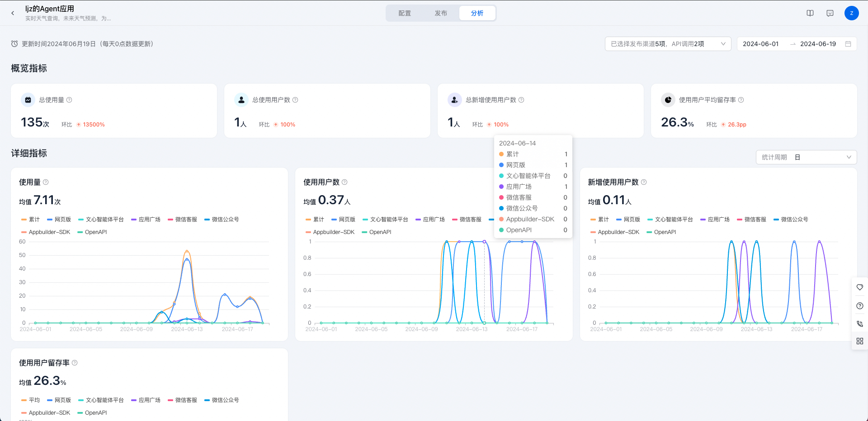Toggle Appbuilder-SDK series in 新增使用用户数 chart
Image resolution: width=868 pixels, height=421 pixels.
(x=615, y=232)
